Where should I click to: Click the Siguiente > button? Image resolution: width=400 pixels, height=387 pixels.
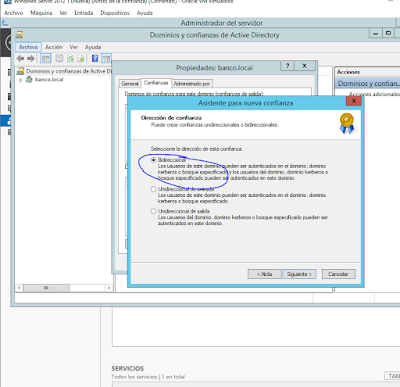[x=299, y=274]
